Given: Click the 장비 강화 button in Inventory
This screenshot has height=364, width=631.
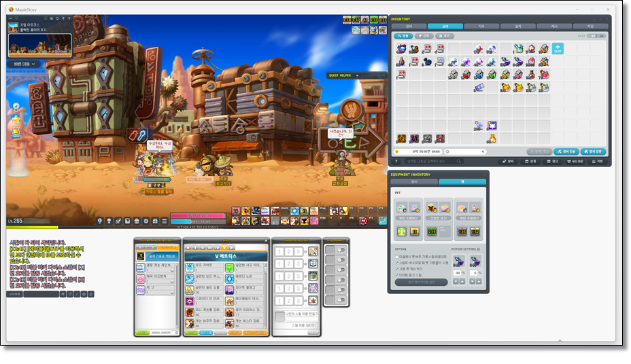Looking at the screenshot, I should [x=593, y=151].
